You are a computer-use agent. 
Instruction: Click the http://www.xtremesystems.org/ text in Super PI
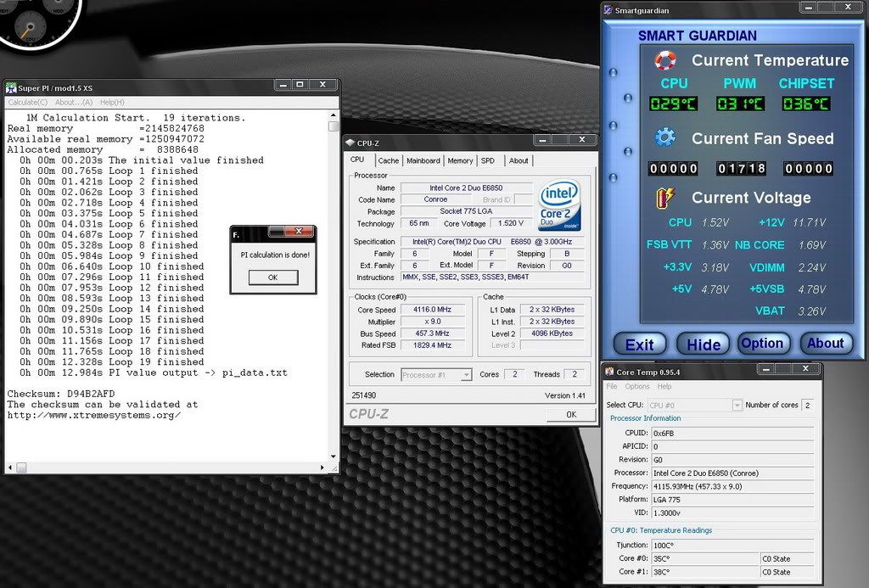click(93, 415)
